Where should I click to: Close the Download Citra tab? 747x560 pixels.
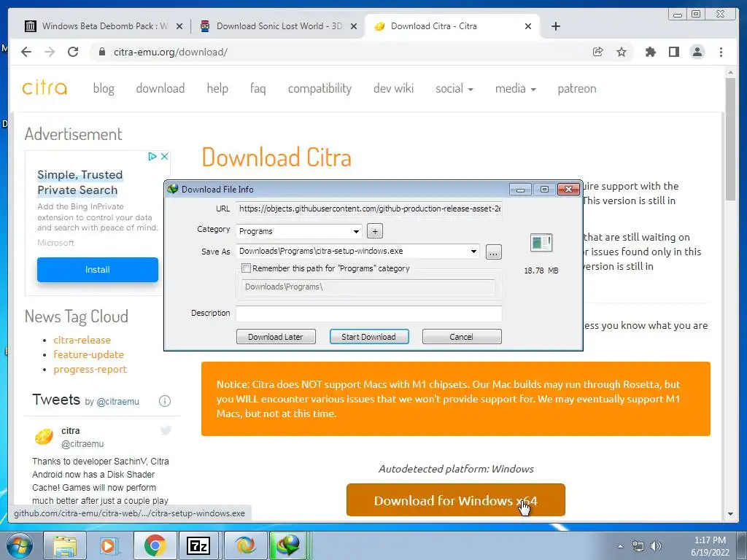(x=528, y=26)
